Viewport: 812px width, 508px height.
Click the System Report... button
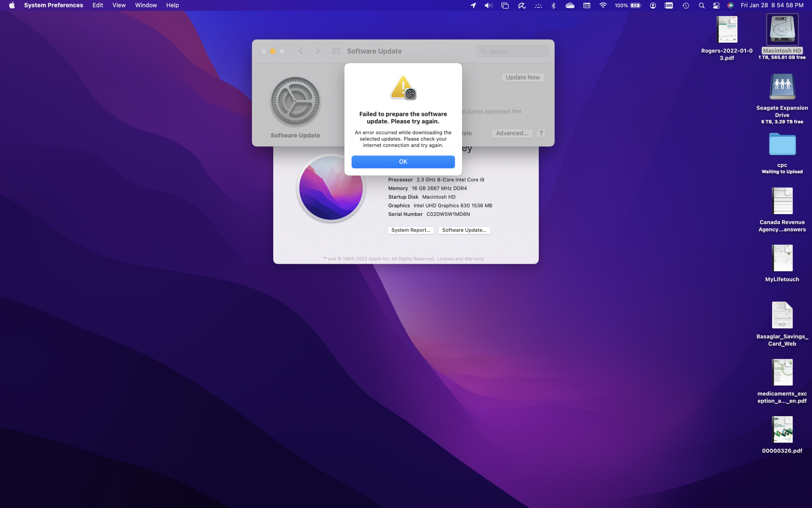(x=410, y=230)
